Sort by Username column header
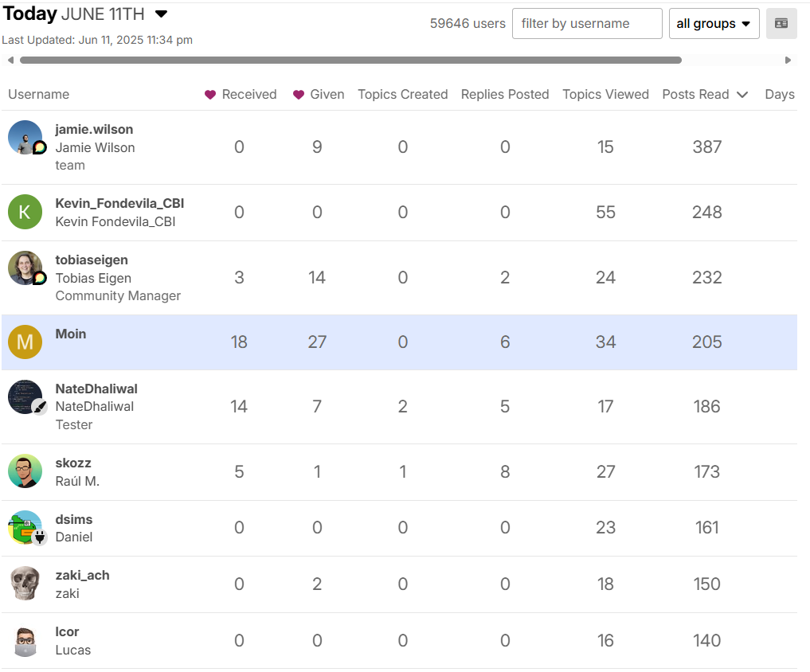 [39, 94]
